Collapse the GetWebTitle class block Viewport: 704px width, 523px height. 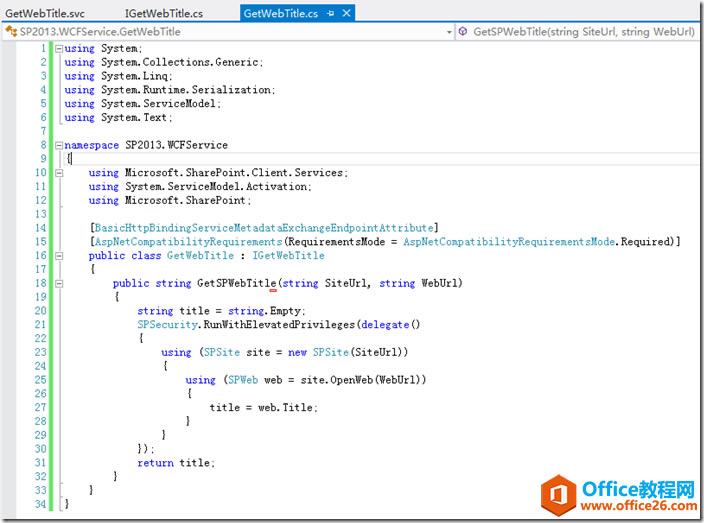[59, 256]
